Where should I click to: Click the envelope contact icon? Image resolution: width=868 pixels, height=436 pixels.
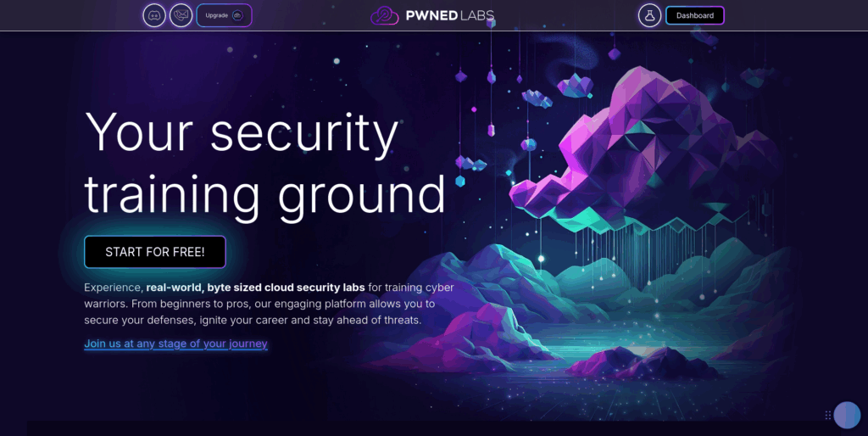181,15
